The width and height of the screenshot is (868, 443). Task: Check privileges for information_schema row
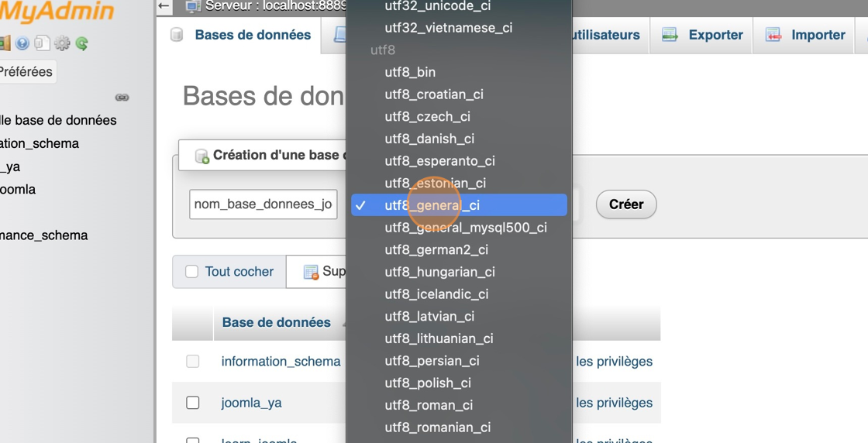pos(614,361)
